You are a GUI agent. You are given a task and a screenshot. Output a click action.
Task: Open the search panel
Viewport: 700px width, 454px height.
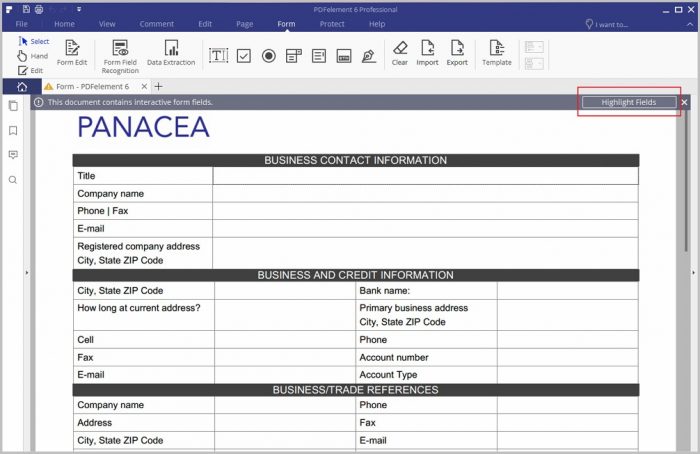coord(13,180)
